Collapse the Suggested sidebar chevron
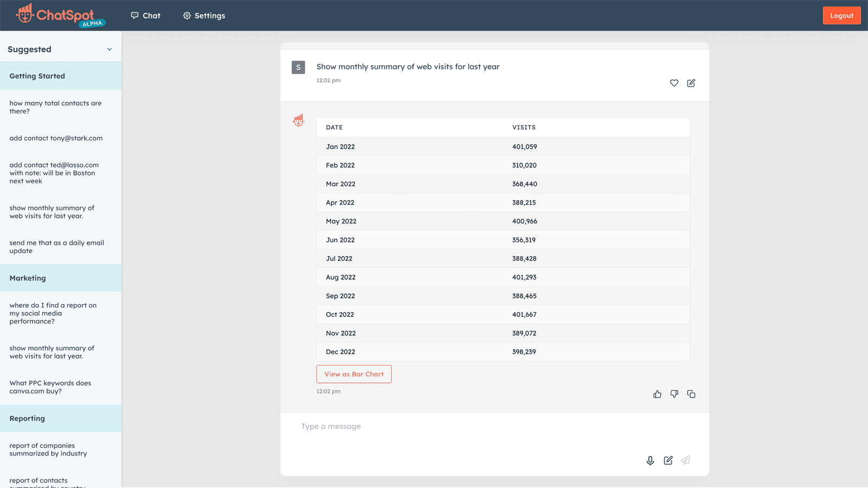The image size is (868, 488). (110, 49)
